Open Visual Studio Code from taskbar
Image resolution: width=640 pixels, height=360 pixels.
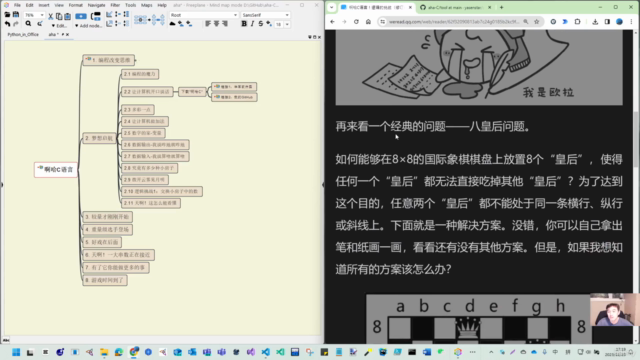(266, 352)
